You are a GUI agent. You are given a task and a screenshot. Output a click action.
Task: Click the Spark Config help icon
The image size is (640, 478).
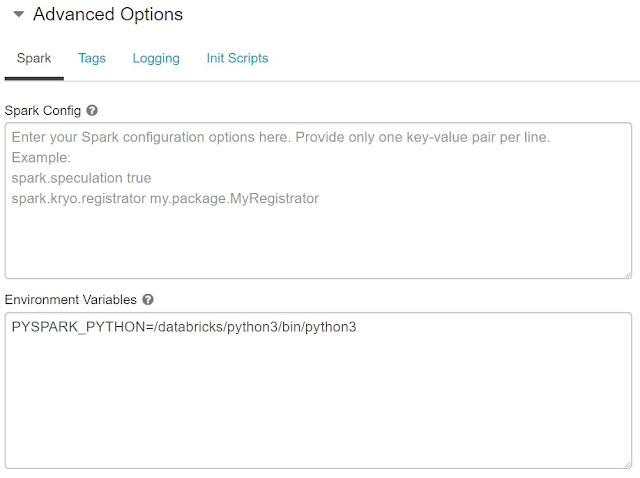click(92, 110)
